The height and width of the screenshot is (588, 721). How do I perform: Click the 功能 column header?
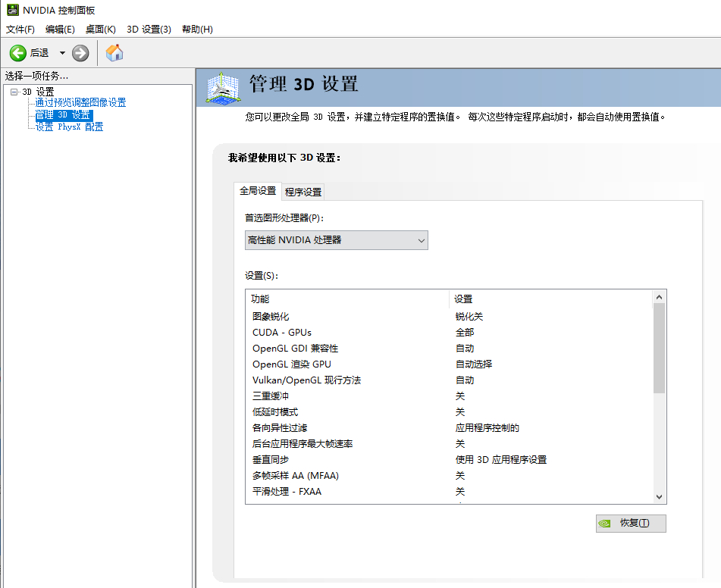click(347, 299)
